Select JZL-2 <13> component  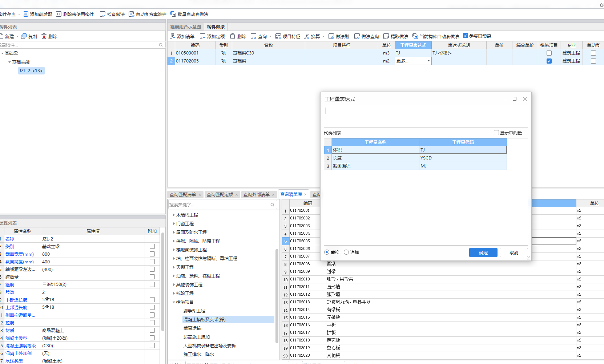pos(31,71)
